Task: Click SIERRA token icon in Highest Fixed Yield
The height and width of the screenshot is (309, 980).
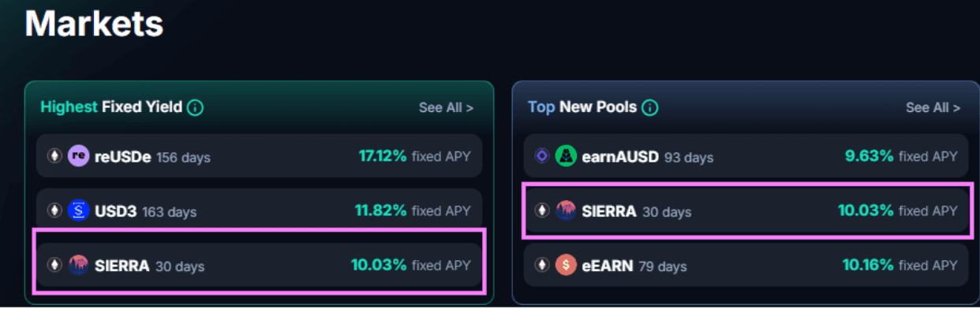Action: (x=78, y=265)
